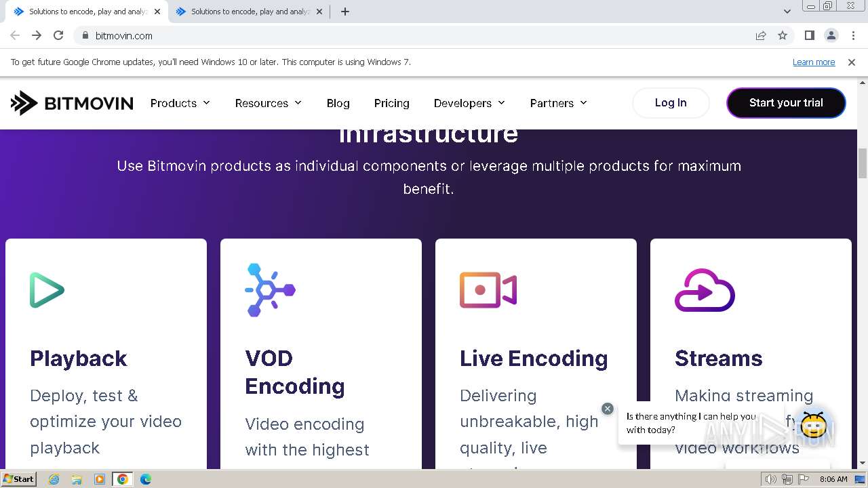This screenshot has height=488, width=868.
Task: Select Chrome in the taskbar
Action: click(123, 479)
